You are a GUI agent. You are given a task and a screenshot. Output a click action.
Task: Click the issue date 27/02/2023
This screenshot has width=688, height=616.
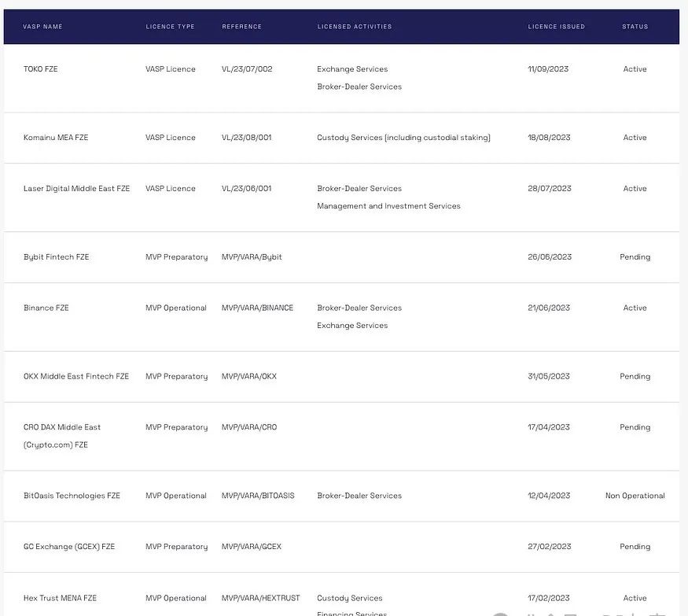point(550,547)
